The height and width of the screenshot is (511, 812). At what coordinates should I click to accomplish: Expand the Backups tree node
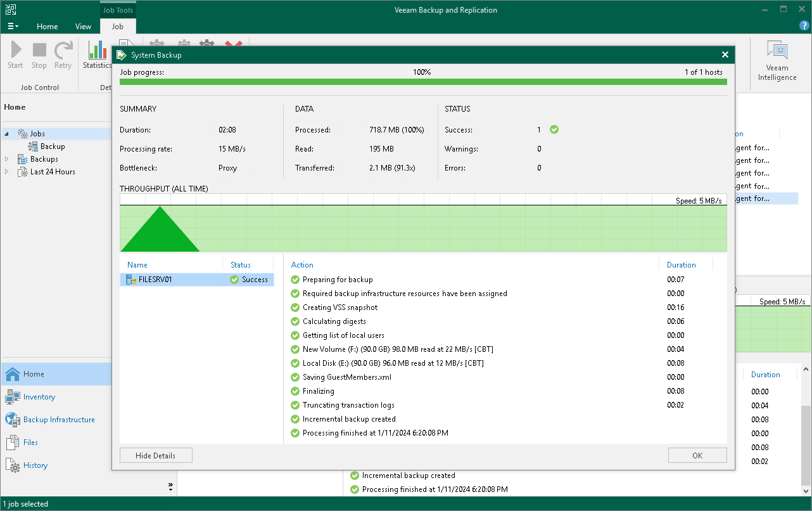click(x=6, y=158)
